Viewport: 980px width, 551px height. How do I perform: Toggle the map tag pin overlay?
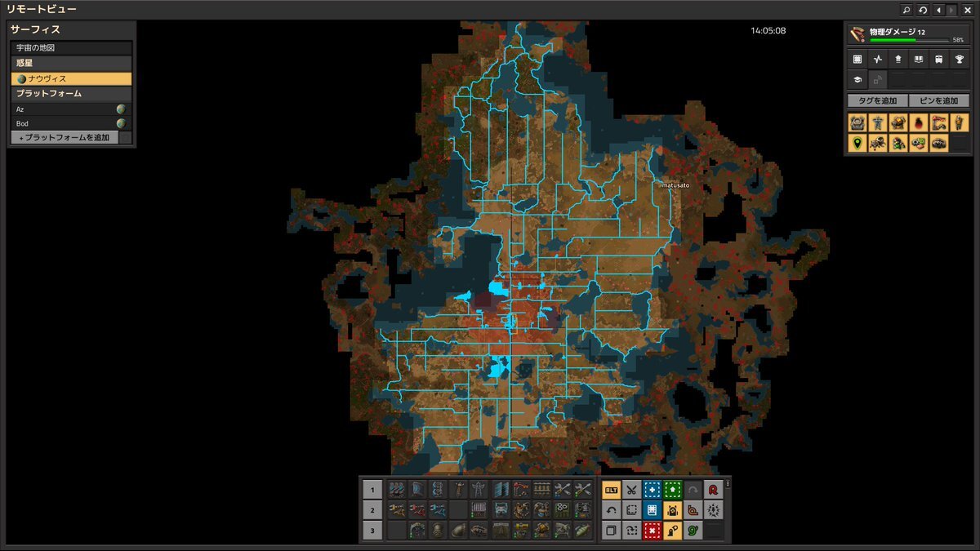tap(857, 144)
